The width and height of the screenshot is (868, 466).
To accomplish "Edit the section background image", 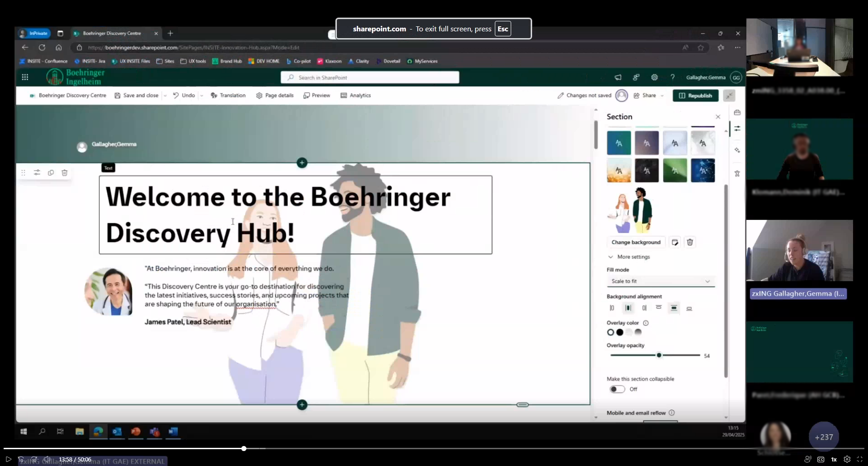I will [x=675, y=242].
